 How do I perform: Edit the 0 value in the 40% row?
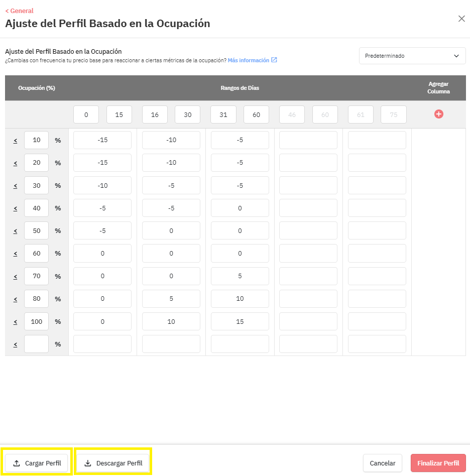pyautogui.click(x=240, y=208)
